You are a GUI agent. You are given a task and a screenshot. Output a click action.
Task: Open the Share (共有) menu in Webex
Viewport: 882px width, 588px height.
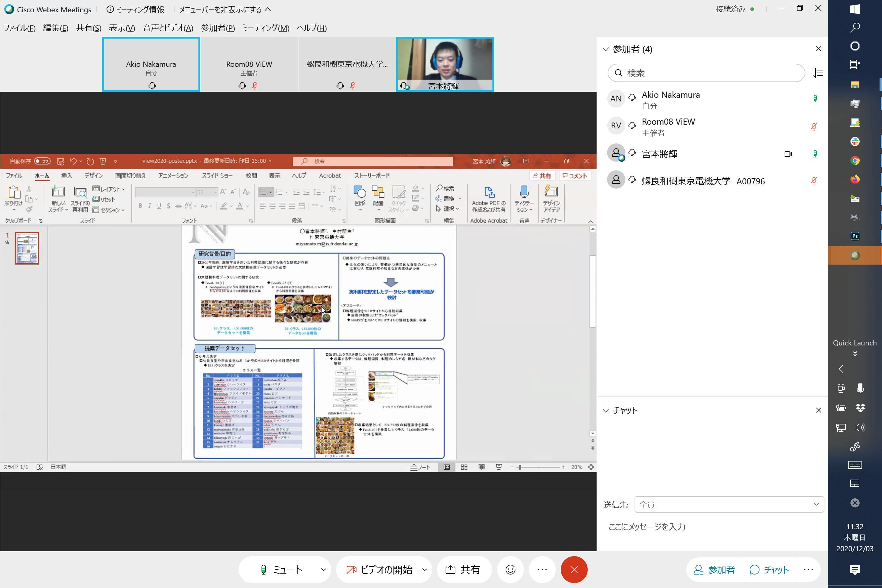point(89,28)
